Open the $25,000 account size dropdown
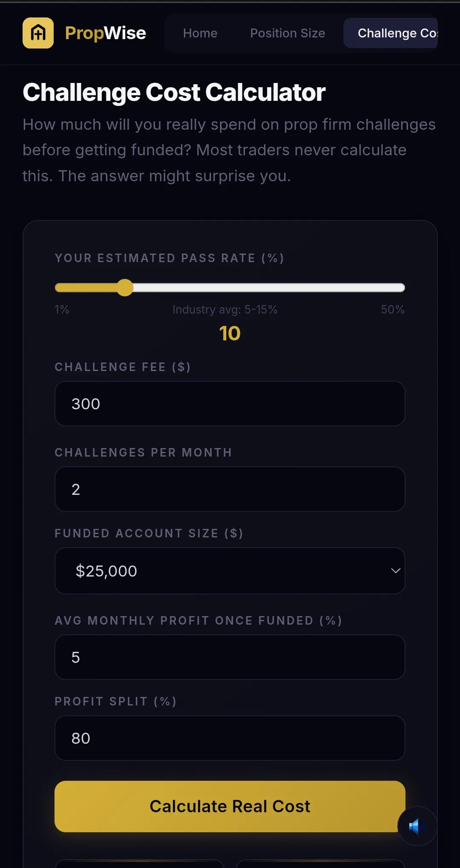 [x=230, y=571]
